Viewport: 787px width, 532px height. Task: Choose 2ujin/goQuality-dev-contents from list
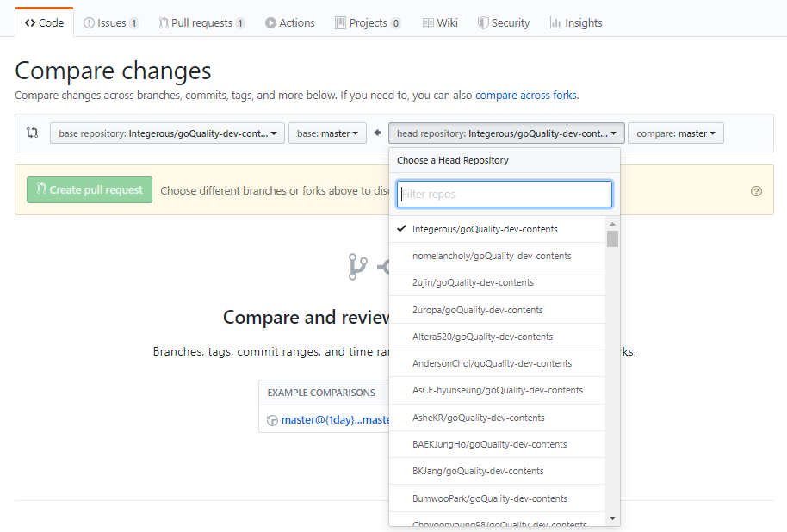(498, 282)
